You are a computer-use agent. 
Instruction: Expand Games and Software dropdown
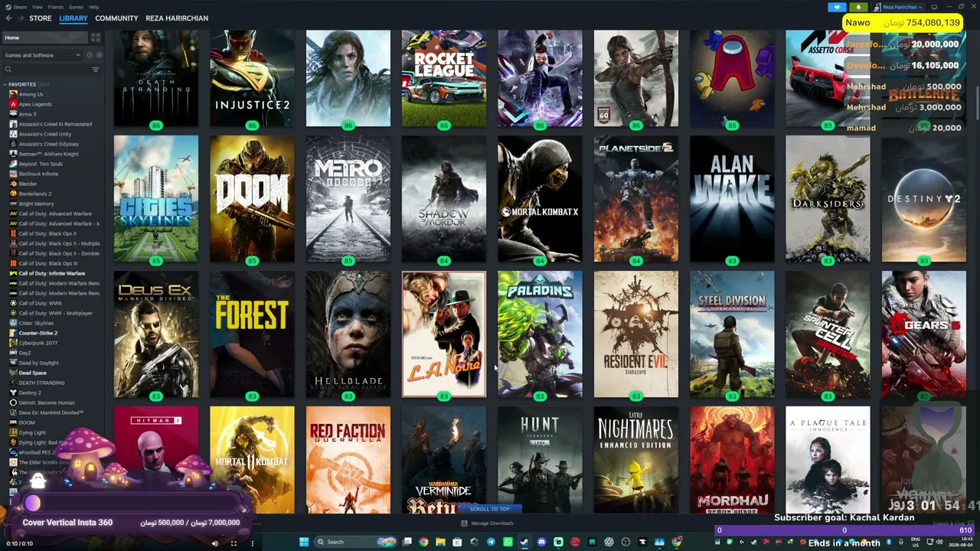tap(42, 55)
